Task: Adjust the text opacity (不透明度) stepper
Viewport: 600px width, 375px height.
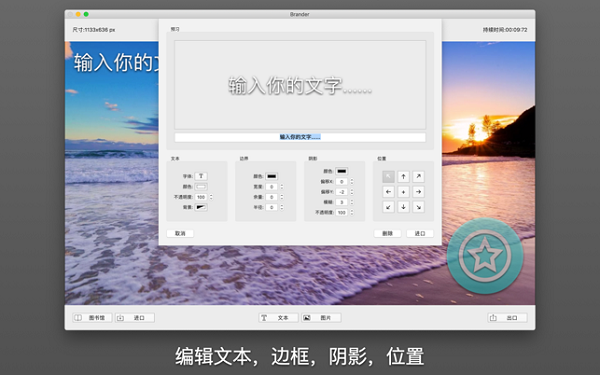Action: [211, 197]
